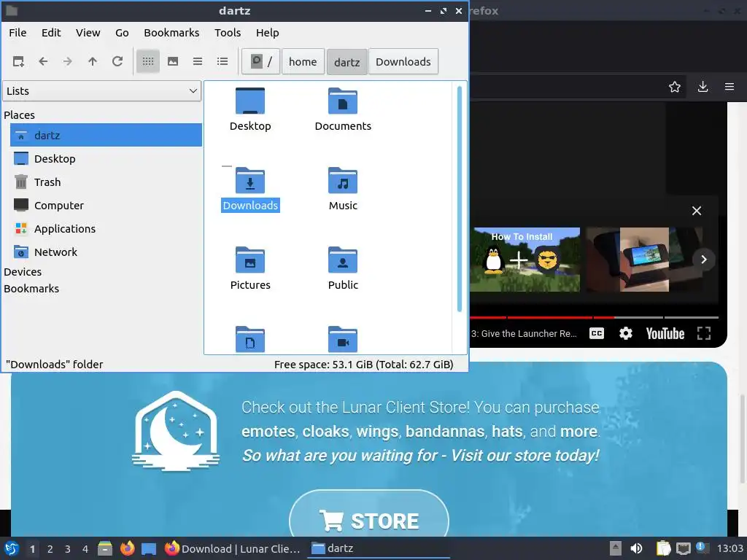Screen dimensions: 747x560
Task: Open the Go menu
Action: [x=122, y=33]
